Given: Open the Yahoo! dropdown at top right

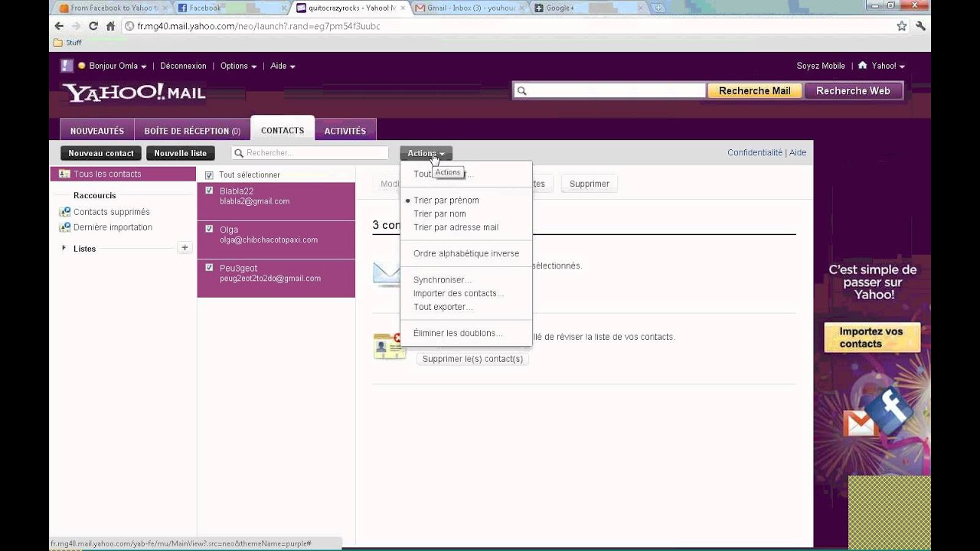Looking at the screenshot, I should pos(888,66).
